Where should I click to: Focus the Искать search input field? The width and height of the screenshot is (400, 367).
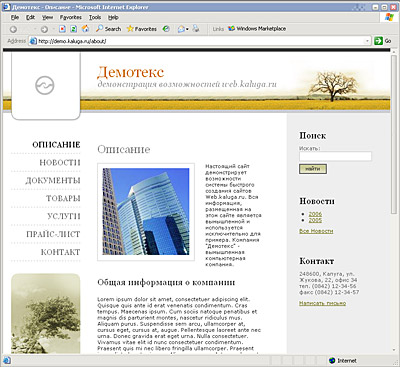335,156
